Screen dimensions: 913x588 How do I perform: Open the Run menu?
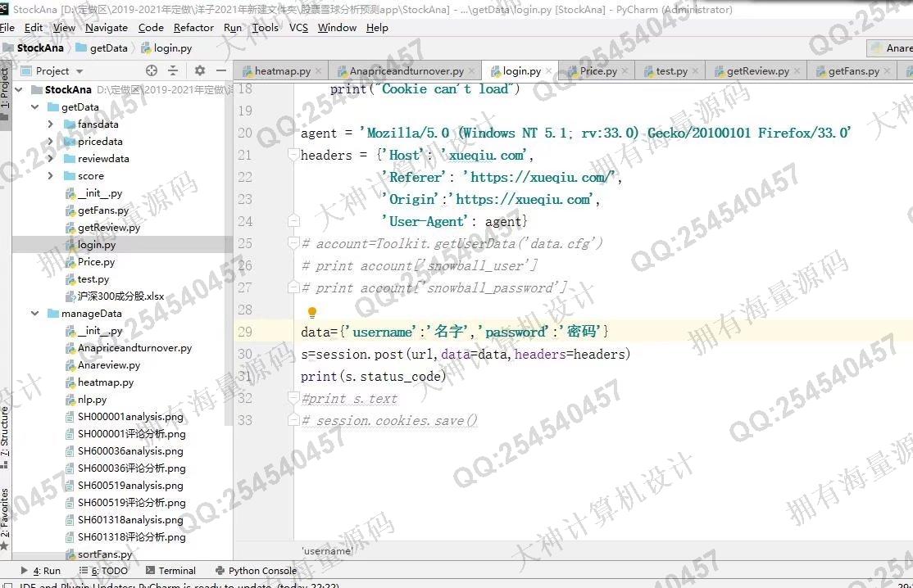click(232, 27)
